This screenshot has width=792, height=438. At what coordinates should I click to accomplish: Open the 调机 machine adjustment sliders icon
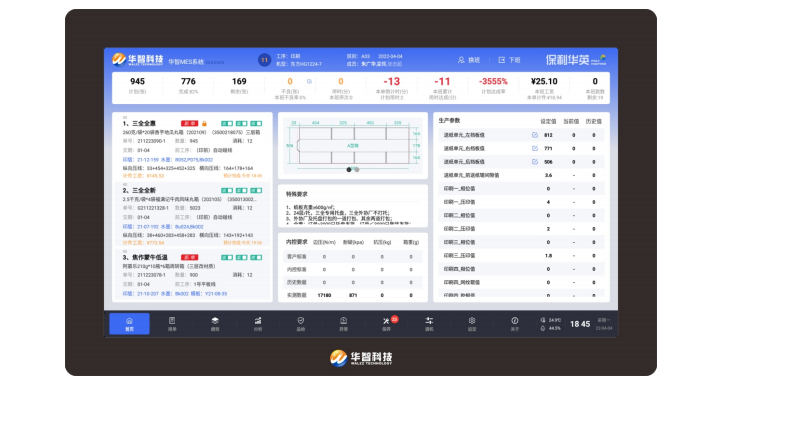pyautogui.click(x=429, y=323)
